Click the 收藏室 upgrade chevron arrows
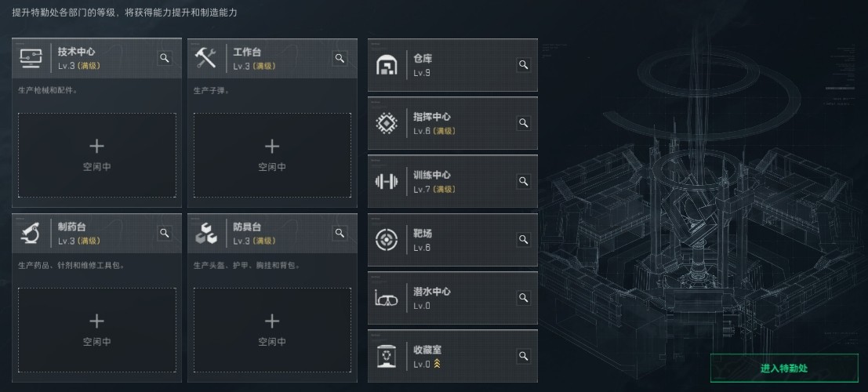The width and height of the screenshot is (868, 392). pos(437,364)
